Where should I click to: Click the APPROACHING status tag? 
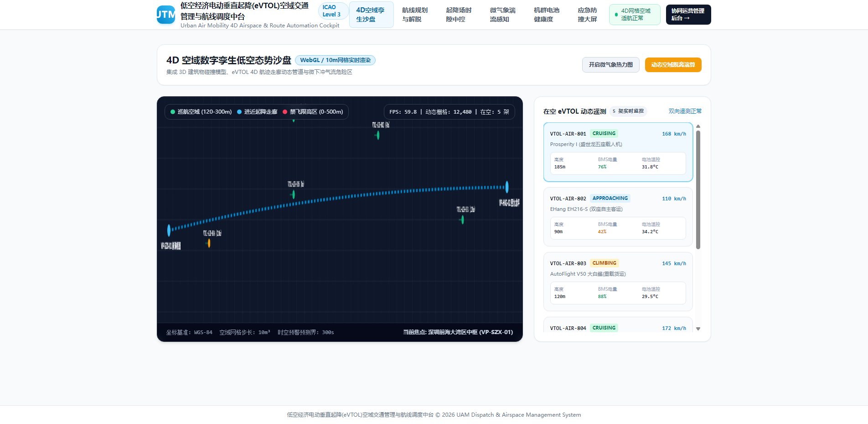(610, 199)
